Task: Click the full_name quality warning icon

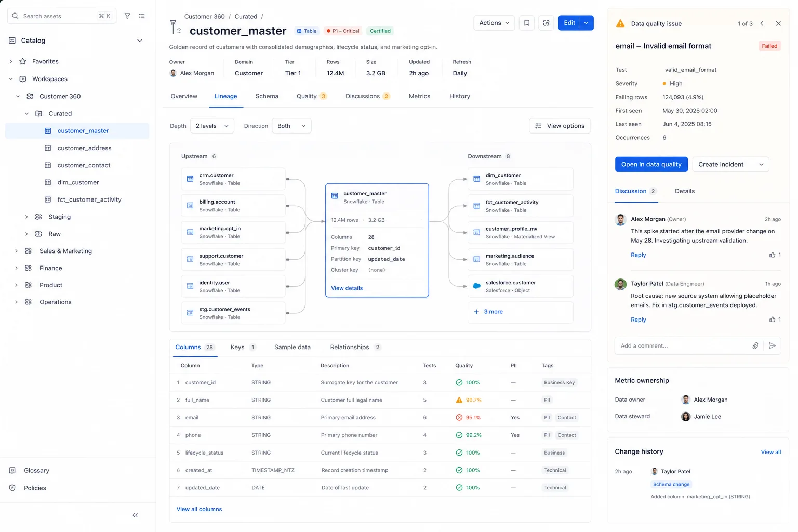Action: pyautogui.click(x=459, y=400)
